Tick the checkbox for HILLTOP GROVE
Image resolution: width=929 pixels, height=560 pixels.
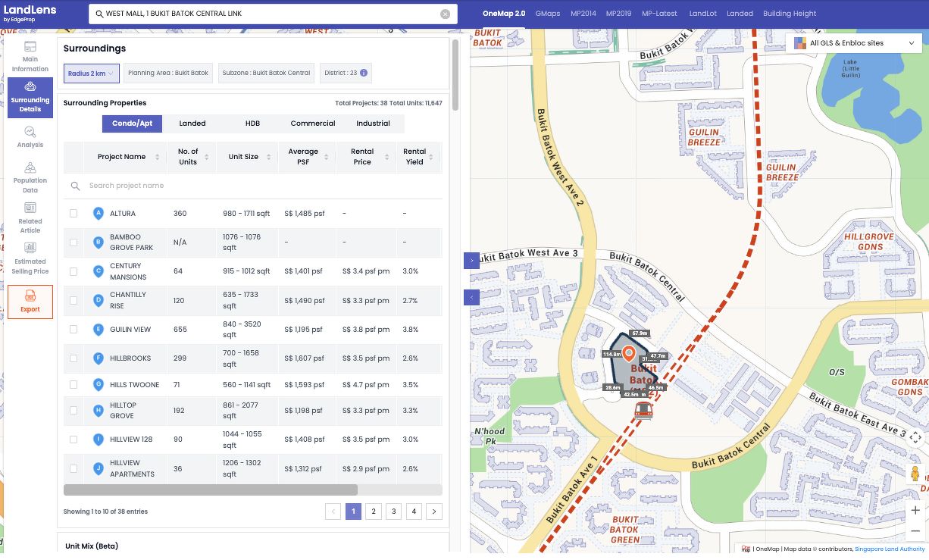74,411
